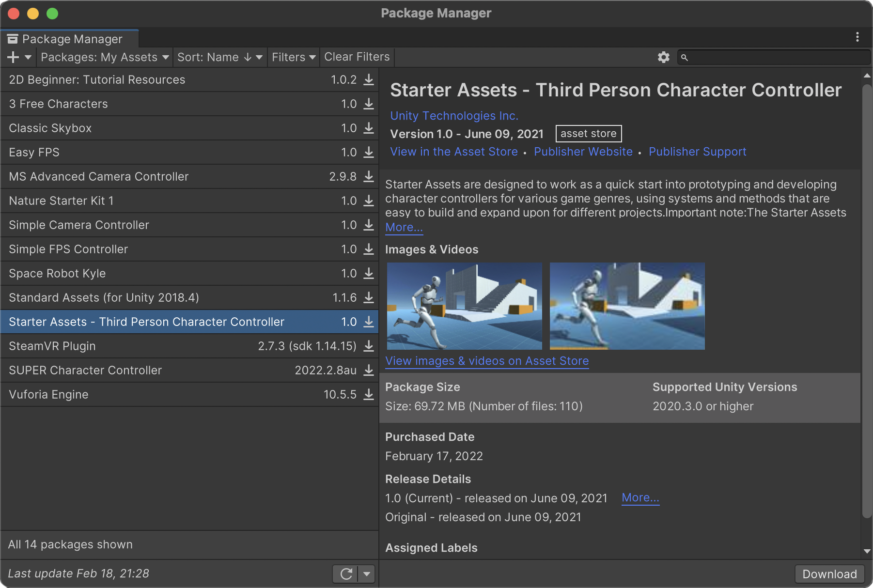Expand refresh options dropdown arrow
Viewport: 873px width, 588px height.
pyautogui.click(x=367, y=574)
